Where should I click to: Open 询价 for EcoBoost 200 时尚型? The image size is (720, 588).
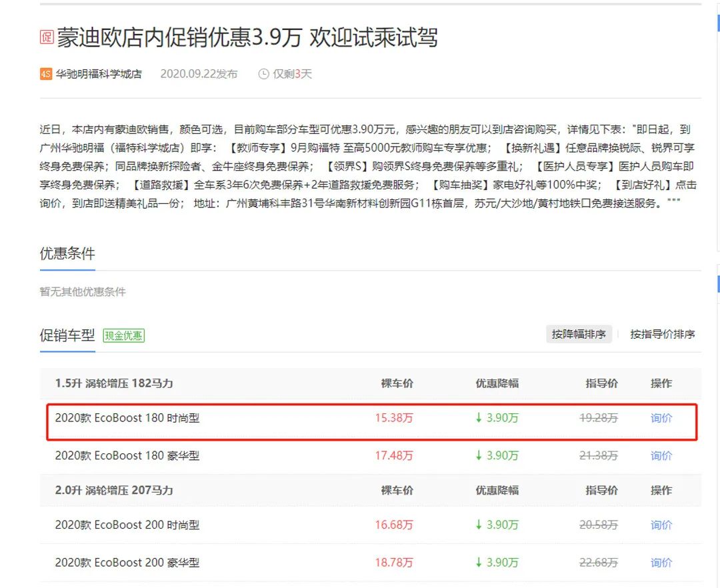661,525
